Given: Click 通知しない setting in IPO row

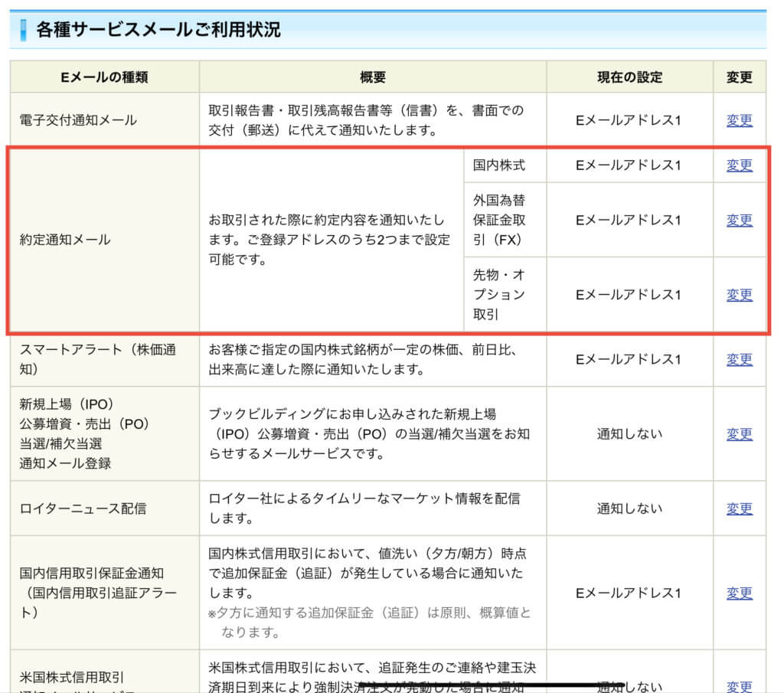Looking at the screenshot, I should point(629,434).
